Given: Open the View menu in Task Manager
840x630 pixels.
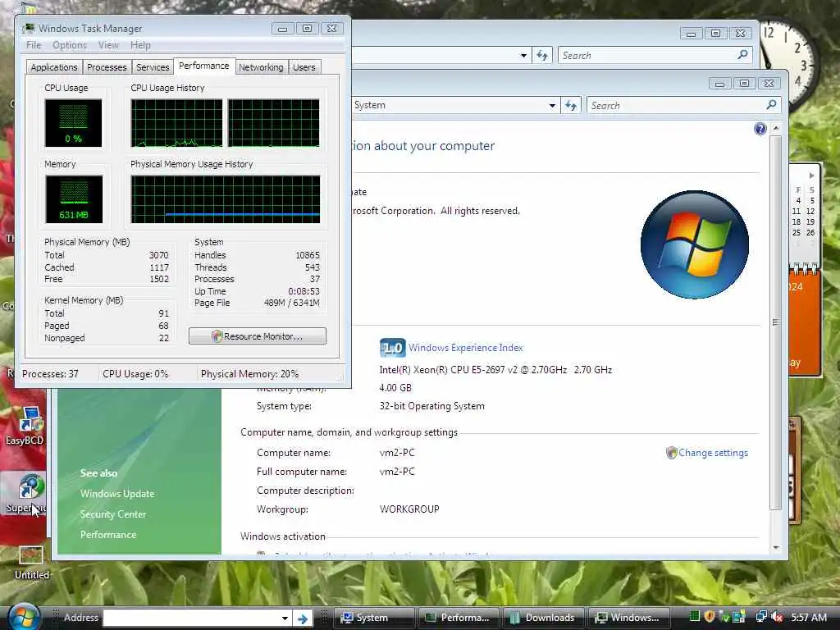Looking at the screenshot, I should 108,45.
